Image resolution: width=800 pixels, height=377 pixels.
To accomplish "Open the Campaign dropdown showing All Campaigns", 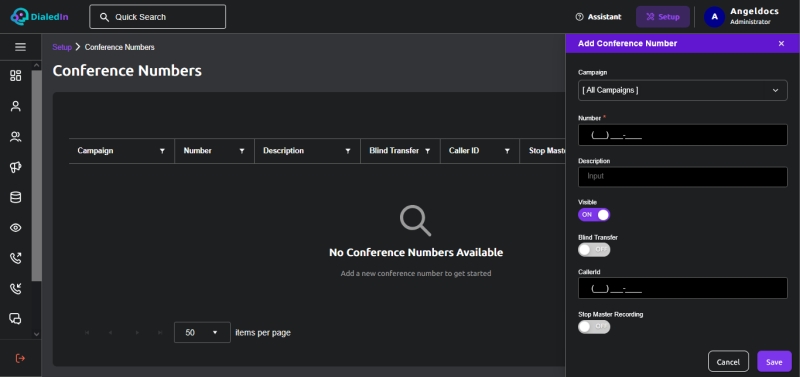I will tap(683, 90).
